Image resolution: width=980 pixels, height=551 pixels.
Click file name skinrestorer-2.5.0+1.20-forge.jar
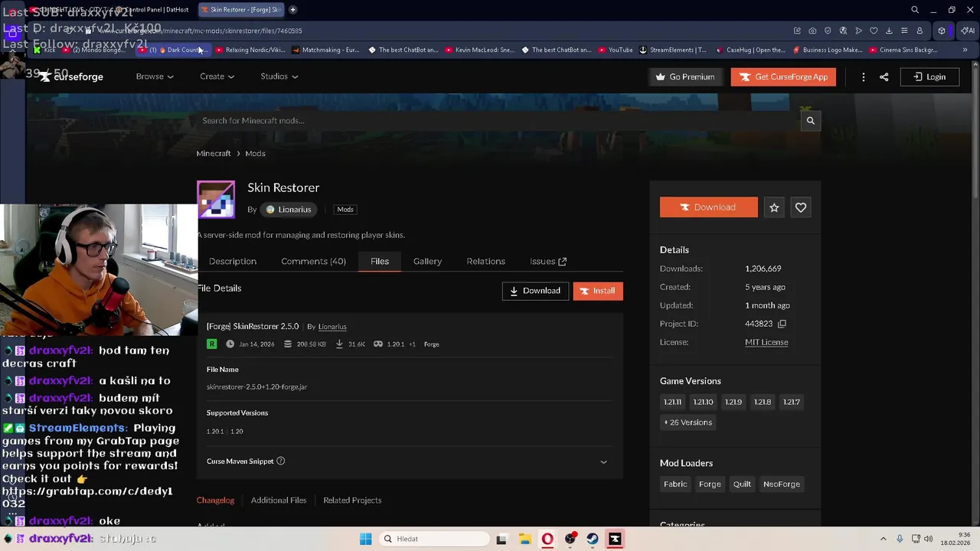256,387
